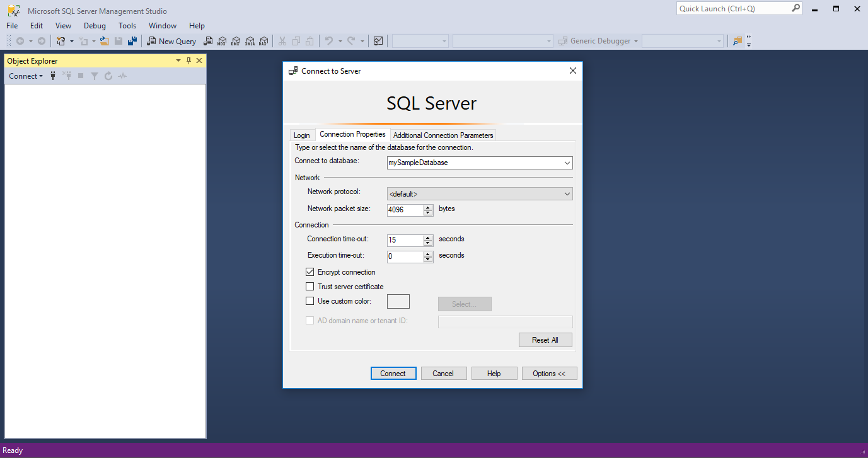Click the custom color preview swatch
Viewport: 868px width, 458px height.
(x=398, y=302)
